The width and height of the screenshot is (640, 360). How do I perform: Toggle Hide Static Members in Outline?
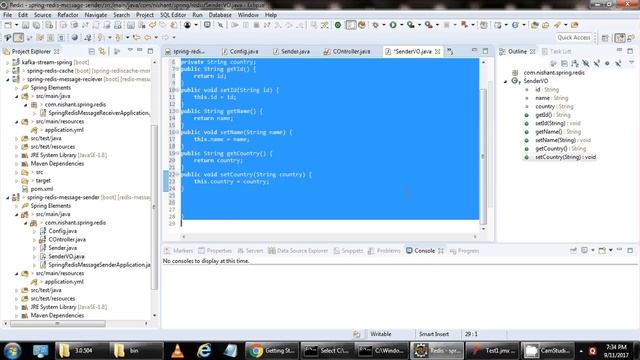pyautogui.click(x=597, y=64)
